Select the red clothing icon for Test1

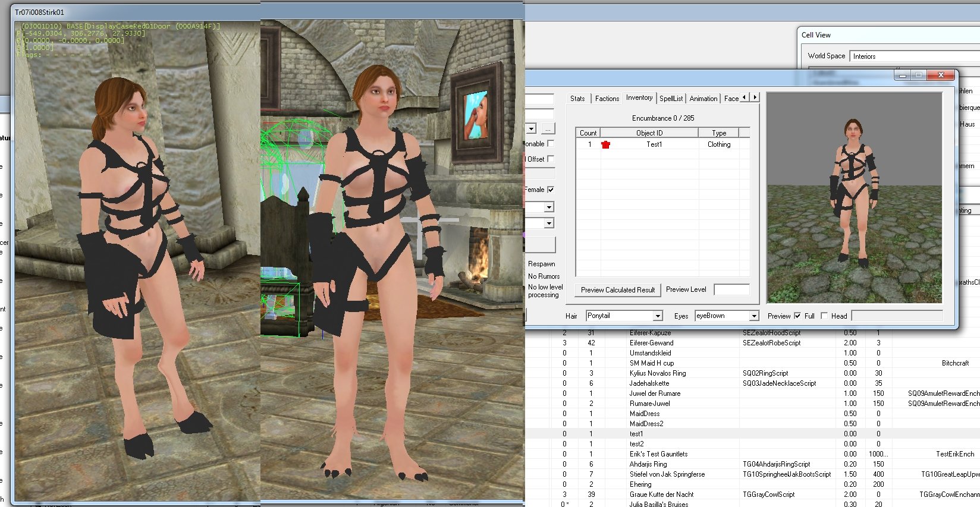tap(605, 144)
